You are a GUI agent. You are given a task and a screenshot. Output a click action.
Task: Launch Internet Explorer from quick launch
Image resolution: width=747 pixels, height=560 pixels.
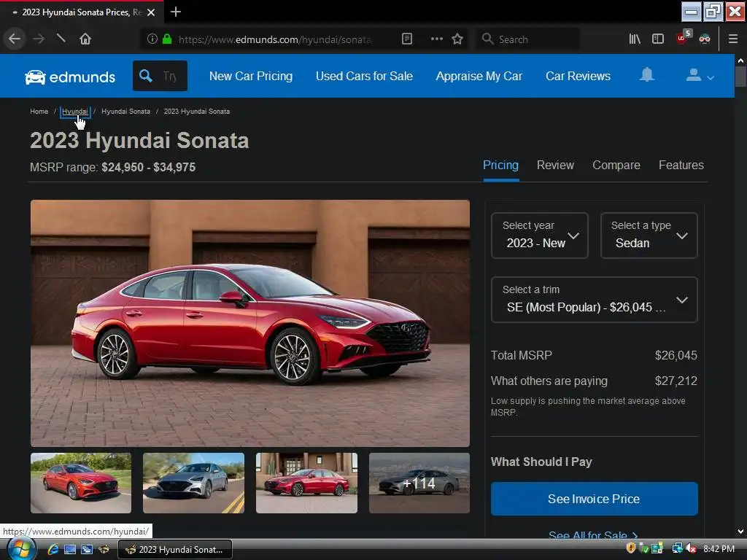tap(53, 550)
